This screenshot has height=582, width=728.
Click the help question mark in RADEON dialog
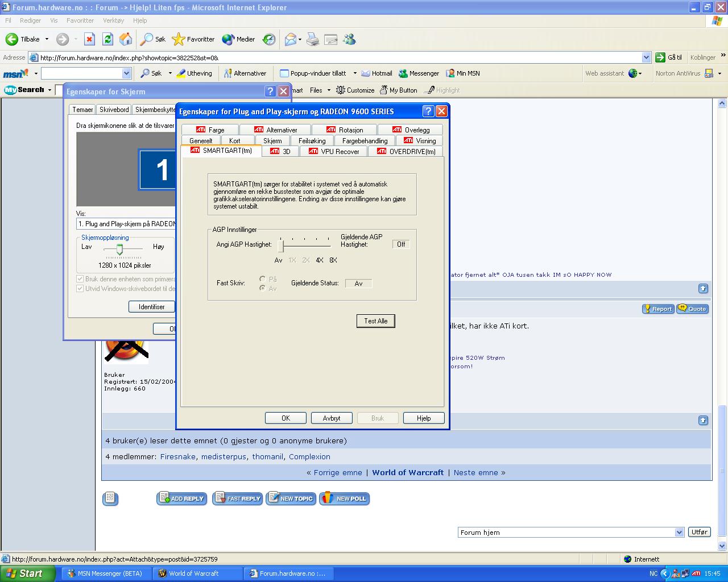428,111
